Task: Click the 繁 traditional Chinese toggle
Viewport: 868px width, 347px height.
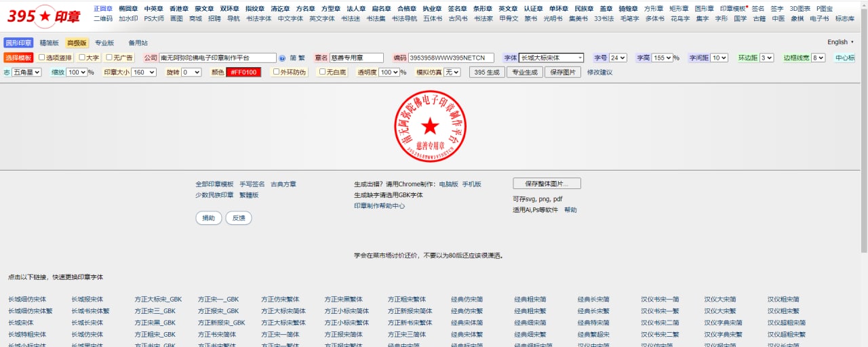Action: click(x=301, y=58)
